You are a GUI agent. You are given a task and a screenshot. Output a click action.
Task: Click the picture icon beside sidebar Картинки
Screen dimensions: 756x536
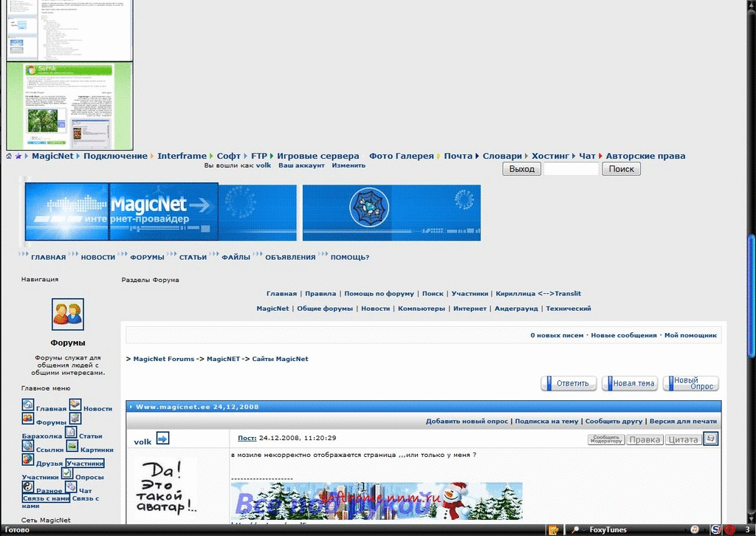pyautogui.click(x=72, y=446)
